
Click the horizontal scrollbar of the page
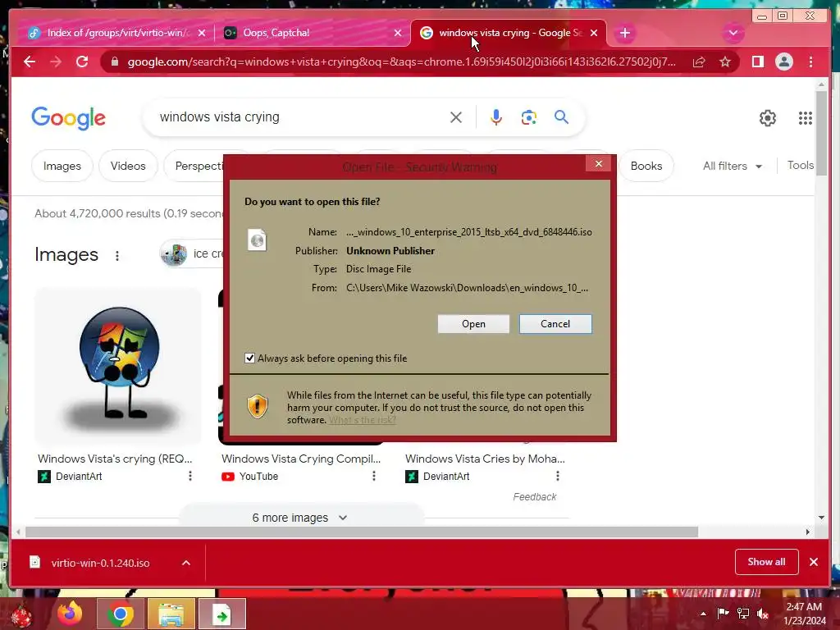(362, 532)
